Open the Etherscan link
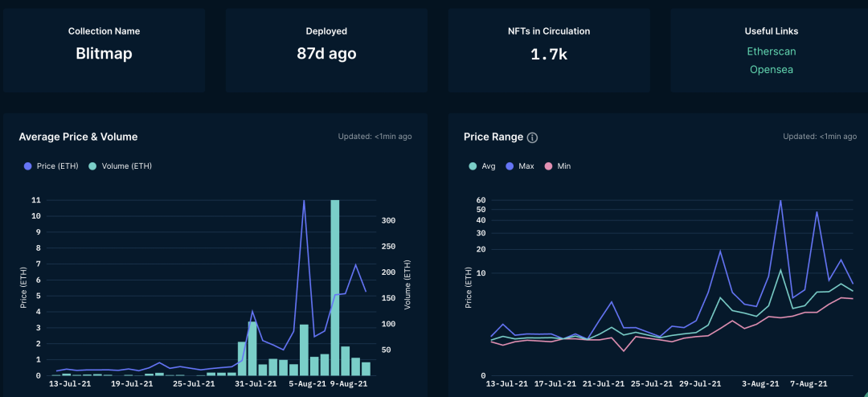Viewport: 868px width, 397px height. [x=771, y=51]
